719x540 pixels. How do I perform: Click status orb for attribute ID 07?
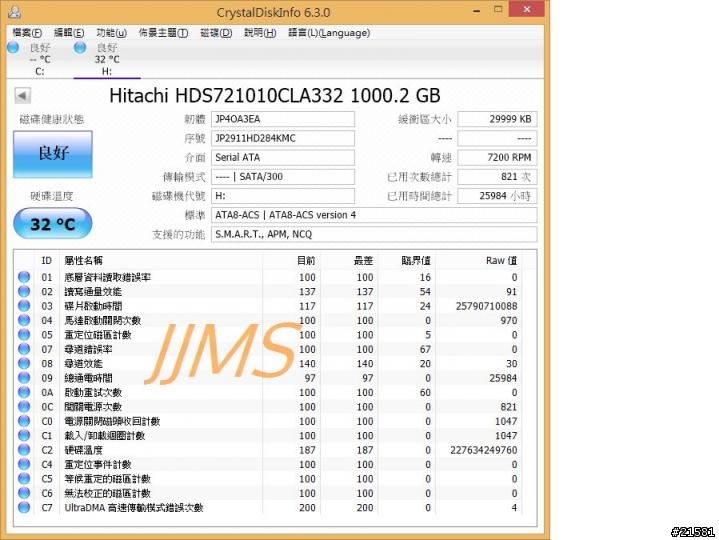pyautogui.click(x=24, y=349)
